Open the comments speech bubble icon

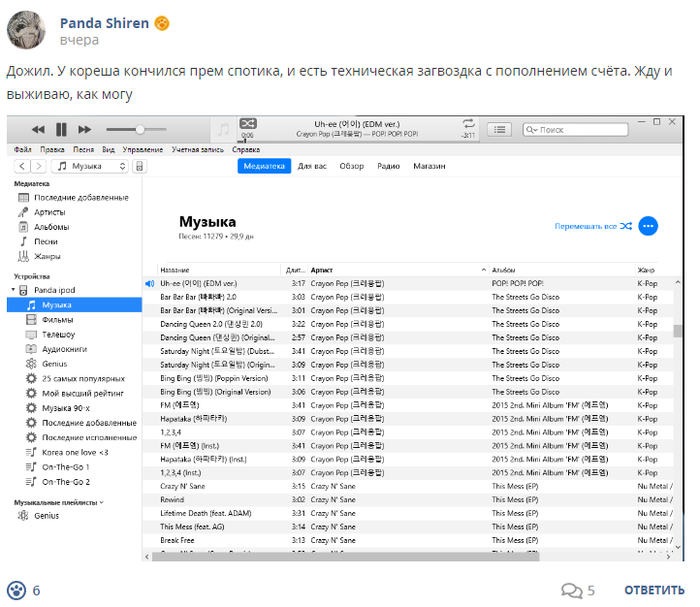coord(571,591)
